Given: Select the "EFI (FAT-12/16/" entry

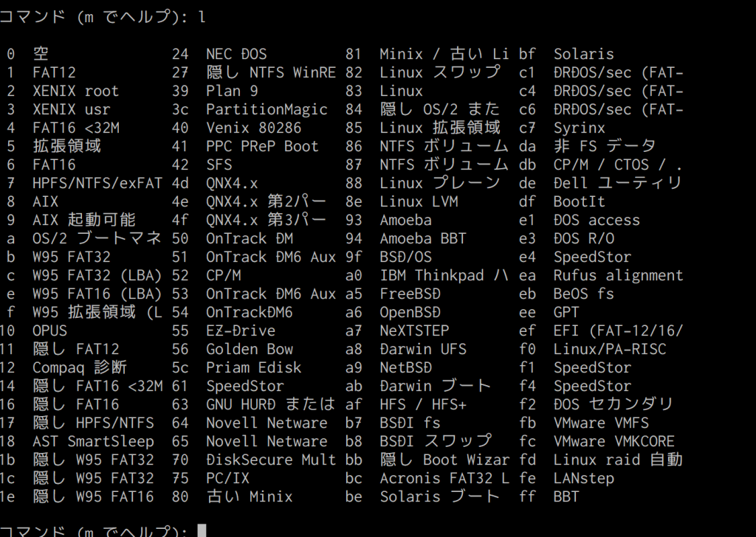Looking at the screenshot, I should (618, 331).
